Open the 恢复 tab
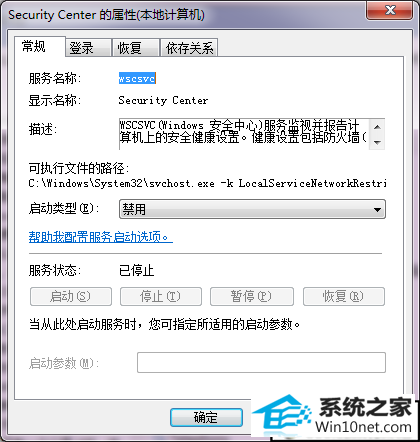The width and height of the screenshot is (420, 442). [135, 48]
